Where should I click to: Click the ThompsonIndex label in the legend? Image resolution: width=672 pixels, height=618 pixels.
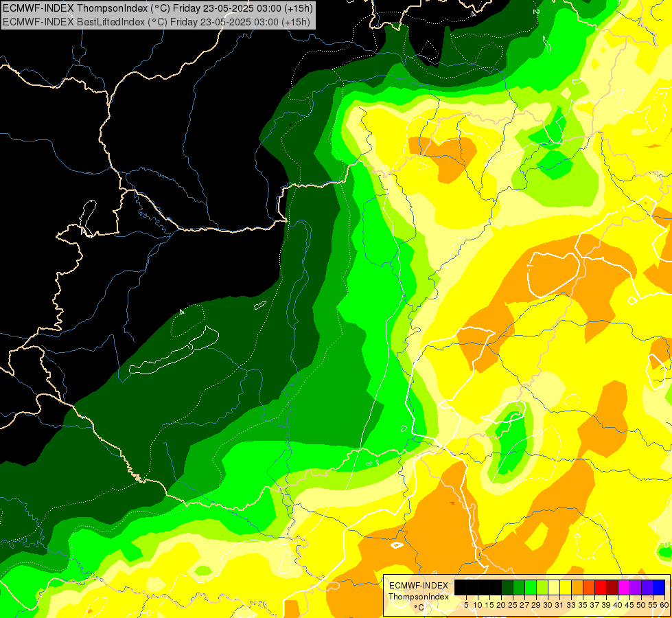[419, 597]
